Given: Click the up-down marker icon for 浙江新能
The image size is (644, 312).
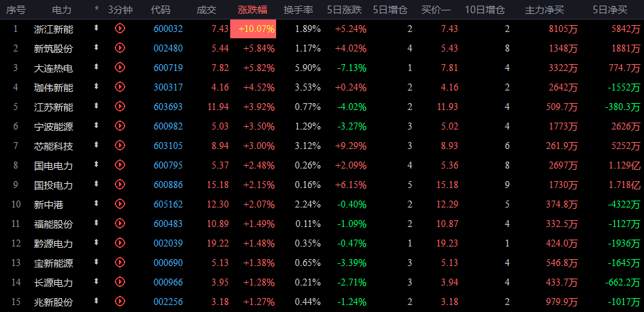Looking at the screenshot, I should tap(97, 28).
